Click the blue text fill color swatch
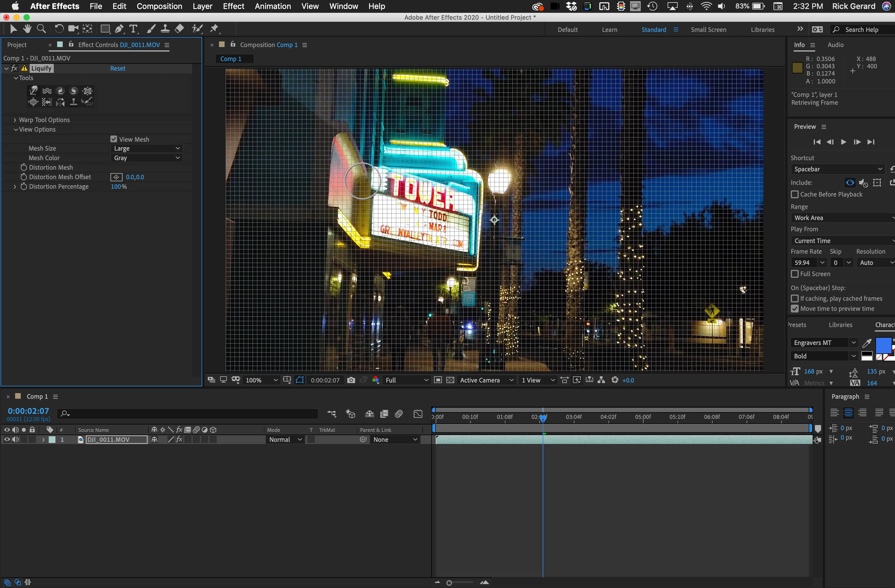The image size is (895, 588). [x=883, y=345]
